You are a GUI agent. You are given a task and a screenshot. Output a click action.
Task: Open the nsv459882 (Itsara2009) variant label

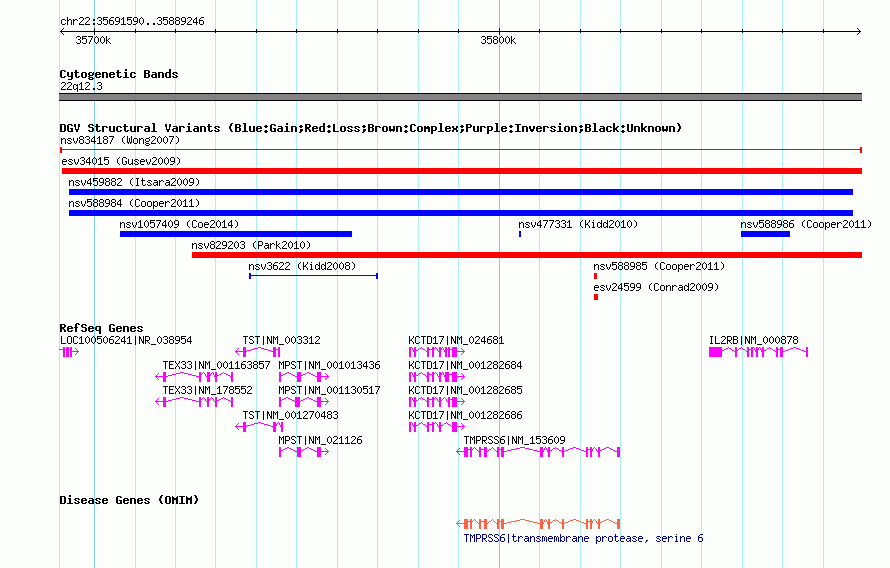pos(134,182)
